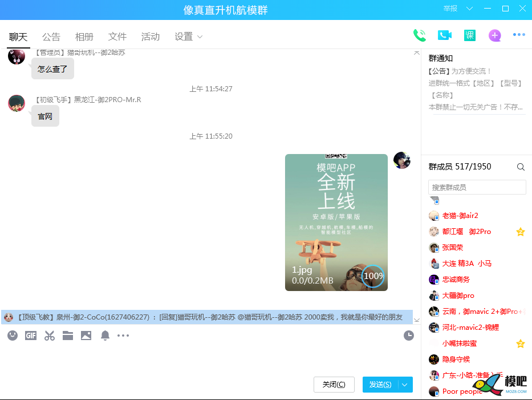The width and height of the screenshot is (532, 400).
Task: Open the group class (课) icon
Action: [x=470, y=35]
